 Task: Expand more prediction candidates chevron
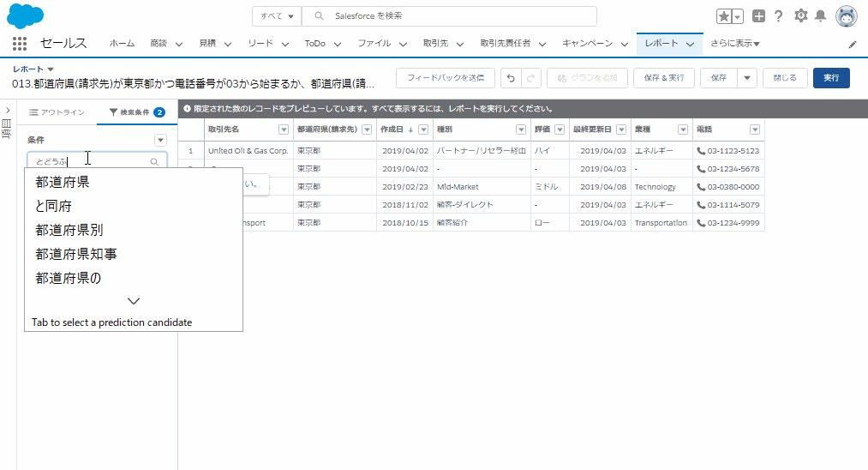(x=134, y=301)
